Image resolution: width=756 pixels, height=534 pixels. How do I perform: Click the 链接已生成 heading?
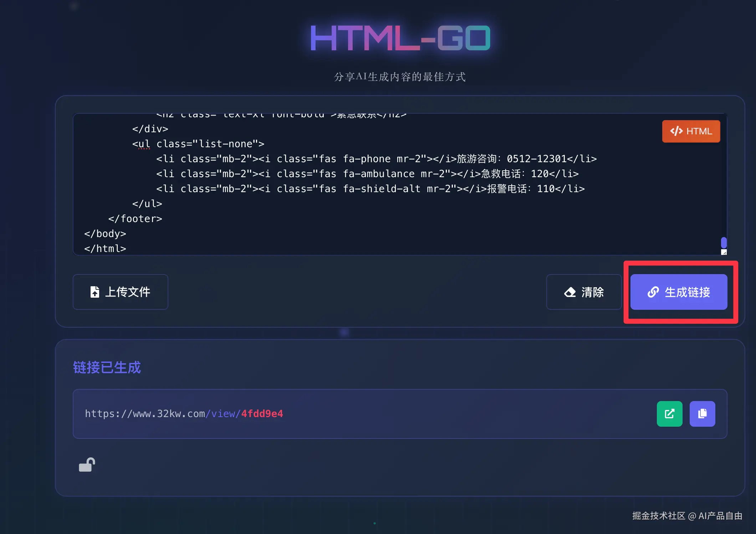tap(107, 368)
